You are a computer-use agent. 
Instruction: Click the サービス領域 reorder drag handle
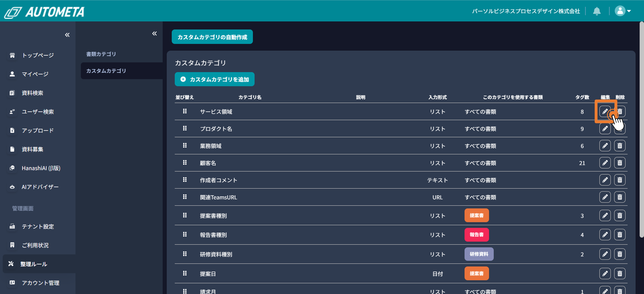click(185, 111)
